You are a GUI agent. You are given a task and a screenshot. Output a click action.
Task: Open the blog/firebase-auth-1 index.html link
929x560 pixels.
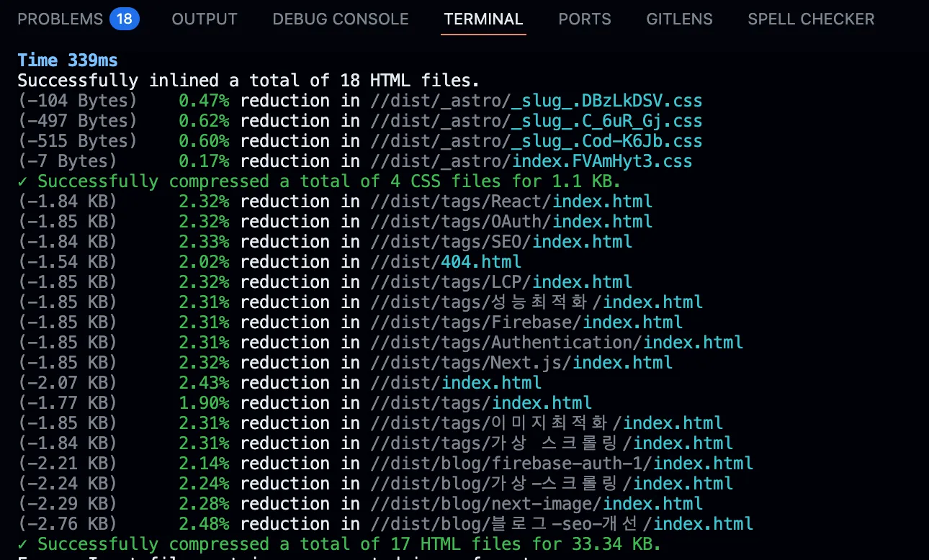703,464
